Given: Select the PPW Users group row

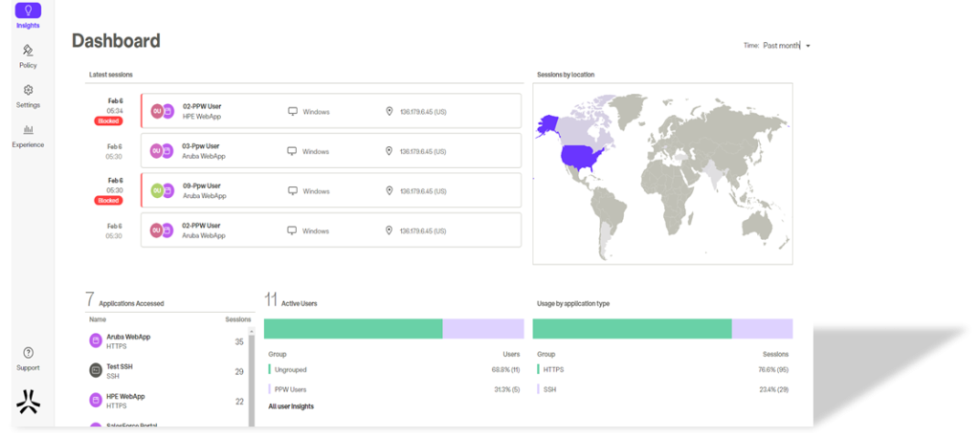Looking at the screenshot, I should (392, 389).
